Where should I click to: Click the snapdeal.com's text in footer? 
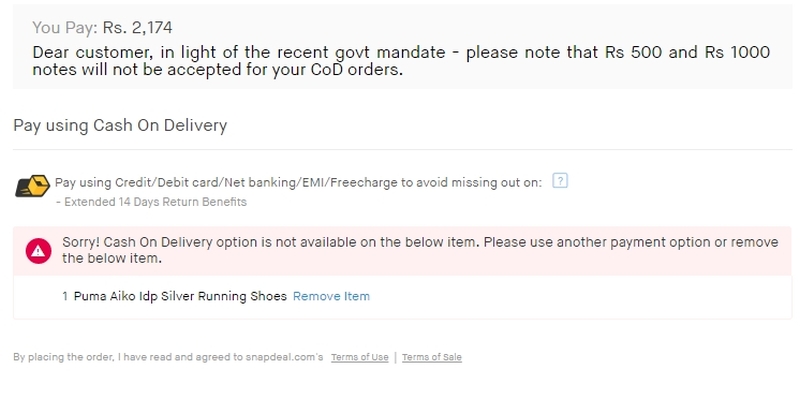[x=284, y=357]
